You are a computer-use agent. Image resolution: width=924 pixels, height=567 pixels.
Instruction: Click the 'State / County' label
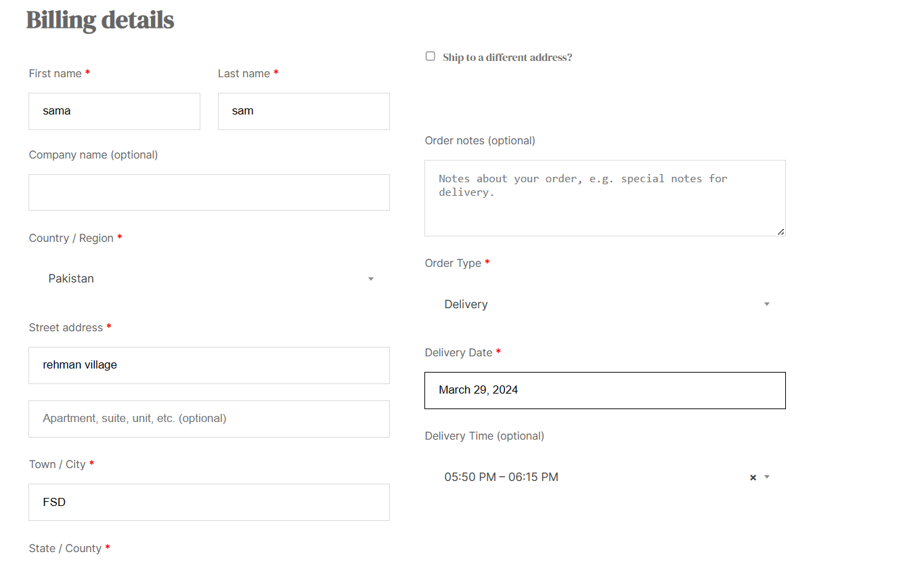point(65,548)
